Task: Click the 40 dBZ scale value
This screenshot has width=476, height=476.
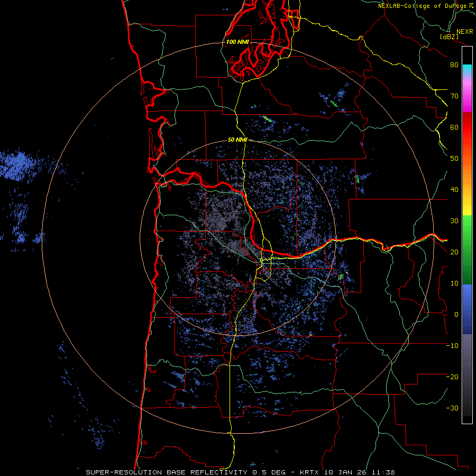Action: (454, 190)
